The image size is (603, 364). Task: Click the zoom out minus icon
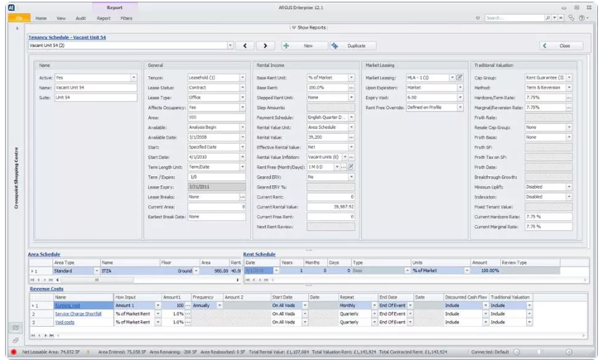click(517, 352)
